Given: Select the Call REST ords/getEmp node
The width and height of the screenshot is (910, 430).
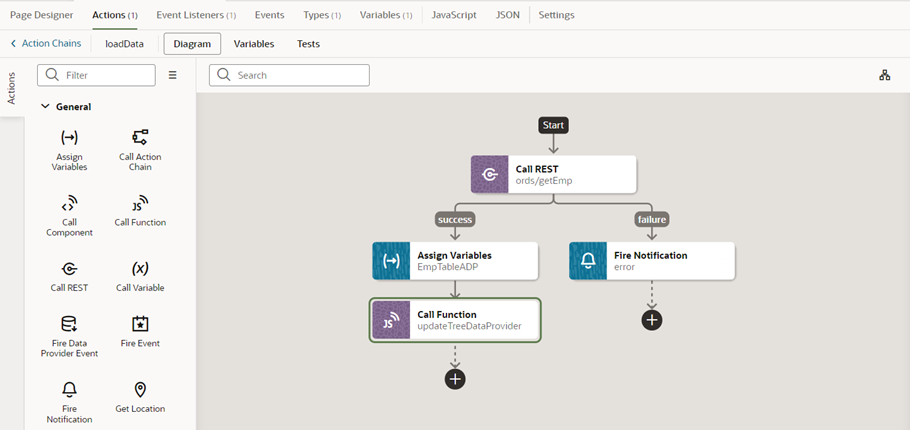Looking at the screenshot, I should click(x=554, y=174).
